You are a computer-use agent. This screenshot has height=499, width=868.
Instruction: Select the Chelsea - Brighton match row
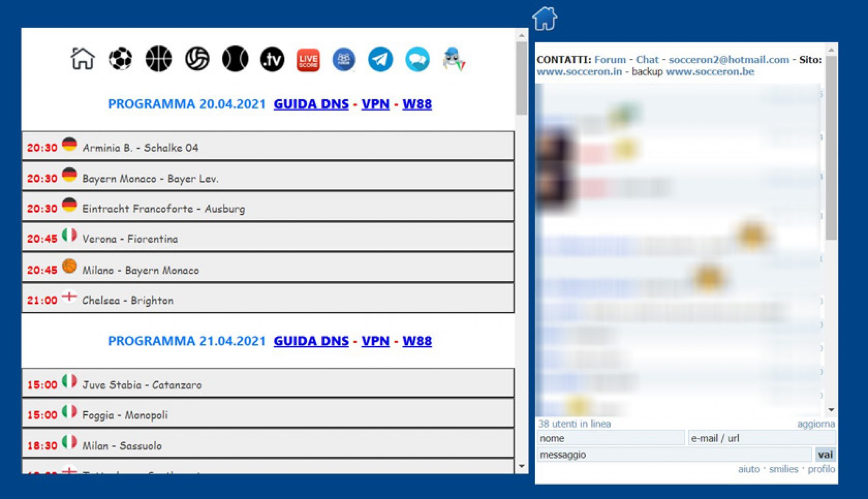pos(268,299)
